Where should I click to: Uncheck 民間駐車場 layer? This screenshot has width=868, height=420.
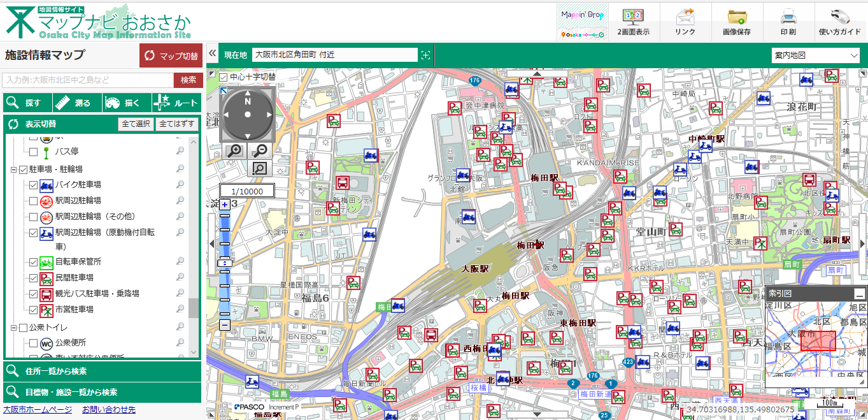pyautogui.click(x=34, y=278)
